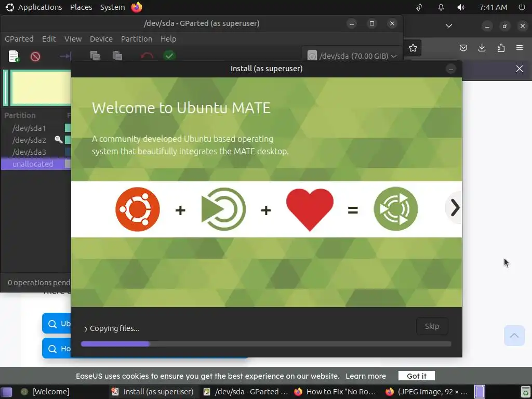Open the notifications bell icon
Screen dimensions: 532x399
[441, 7]
